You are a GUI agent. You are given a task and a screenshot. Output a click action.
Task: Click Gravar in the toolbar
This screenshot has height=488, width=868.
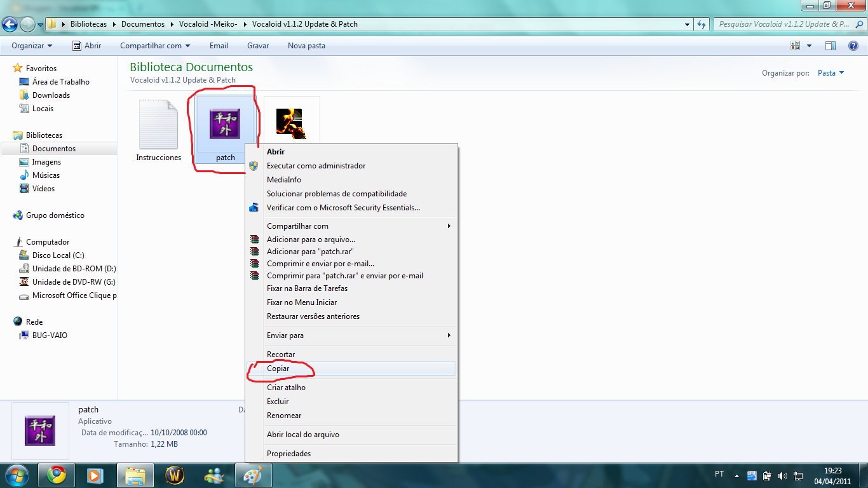tap(258, 46)
